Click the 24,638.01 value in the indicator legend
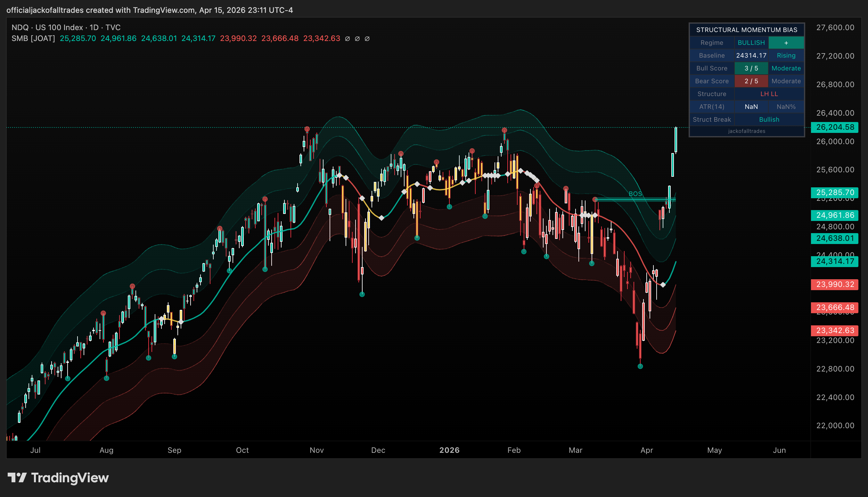Screen dimensions: 868x497 point(159,38)
